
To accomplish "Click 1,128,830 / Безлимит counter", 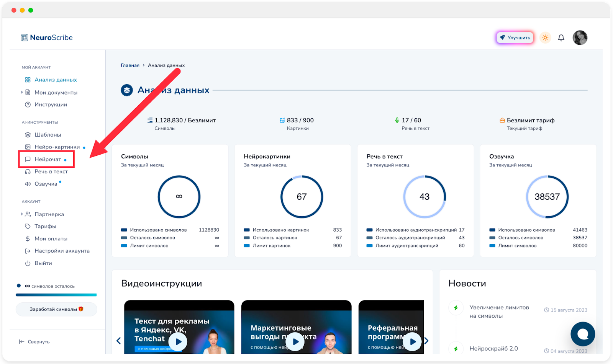I will tap(182, 120).
